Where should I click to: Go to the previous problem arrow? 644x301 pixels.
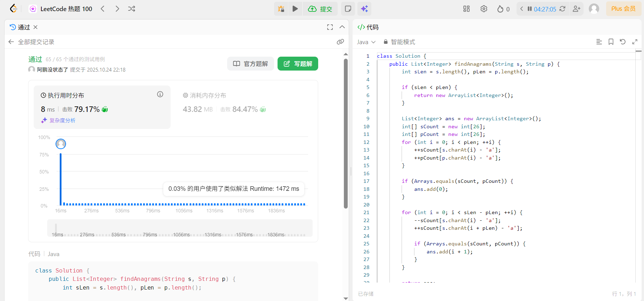pos(102,9)
